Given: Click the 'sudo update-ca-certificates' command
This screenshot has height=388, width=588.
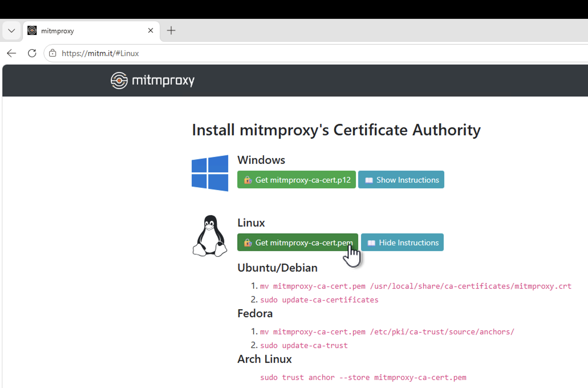Looking at the screenshot, I should click(319, 300).
